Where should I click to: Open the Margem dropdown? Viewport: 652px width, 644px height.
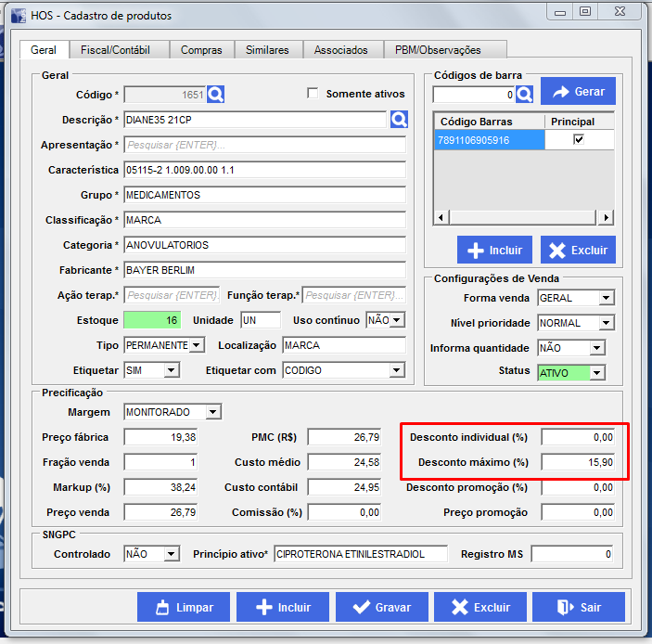(x=213, y=412)
